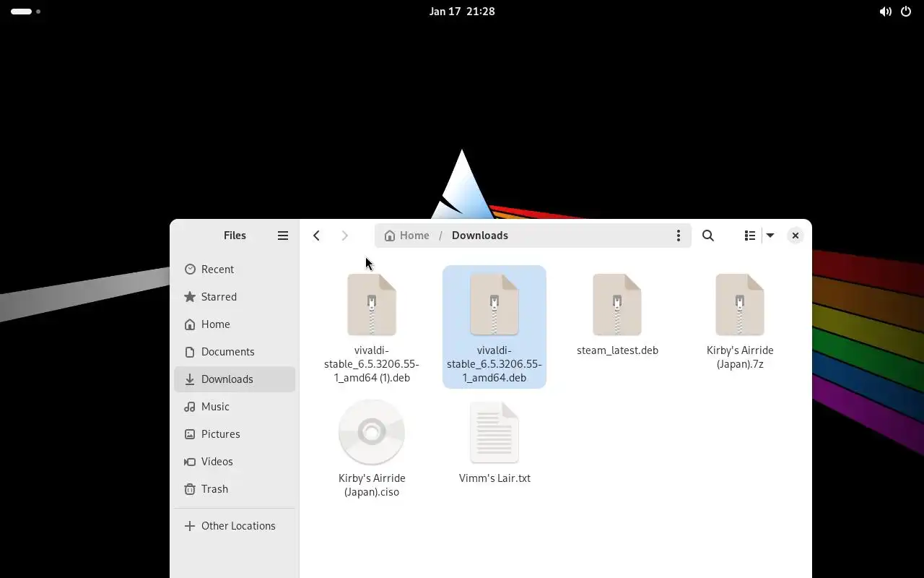Viewport: 924px width, 578px height.
Task: Click the Music note icon in sidebar
Action: (190, 406)
